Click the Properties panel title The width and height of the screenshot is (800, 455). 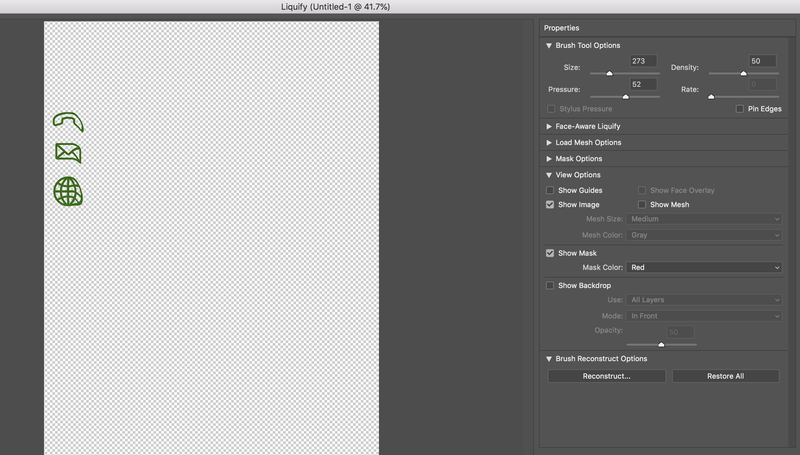[561, 28]
